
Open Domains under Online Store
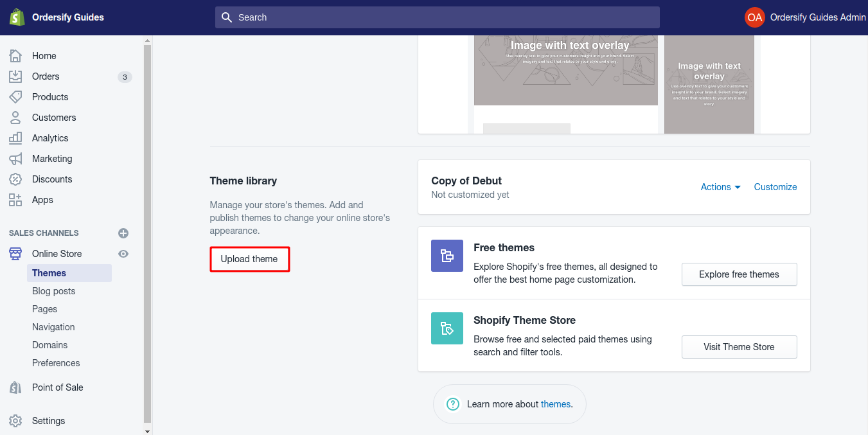tap(50, 345)
